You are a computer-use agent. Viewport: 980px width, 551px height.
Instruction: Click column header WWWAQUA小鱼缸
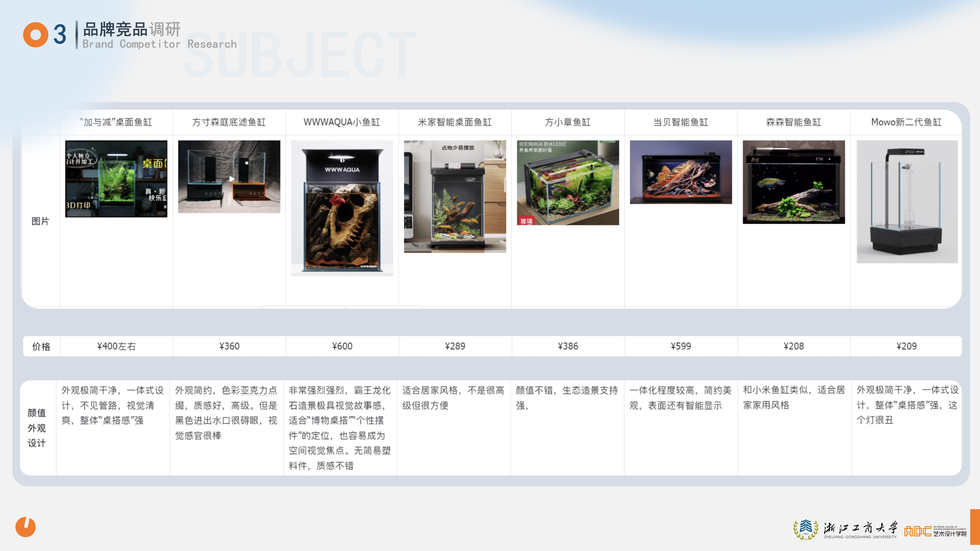pos(342,122)
